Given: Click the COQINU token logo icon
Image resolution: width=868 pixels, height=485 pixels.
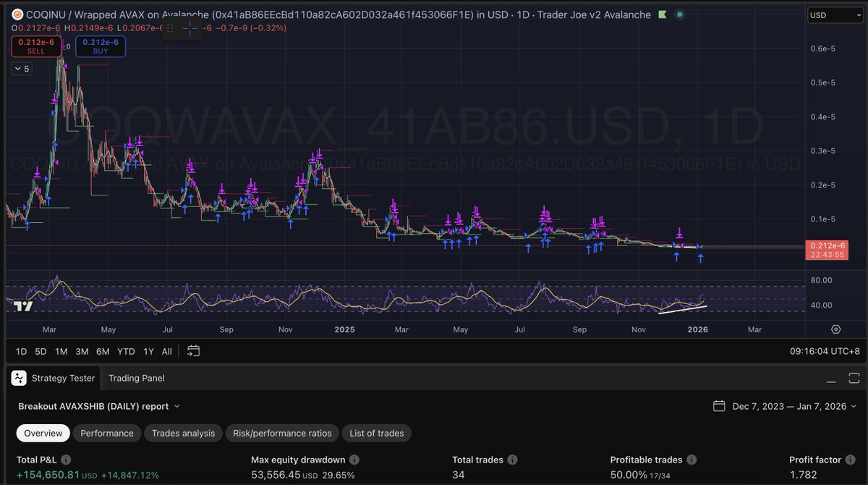Looking at the screenshot, I should coord(17,14).
